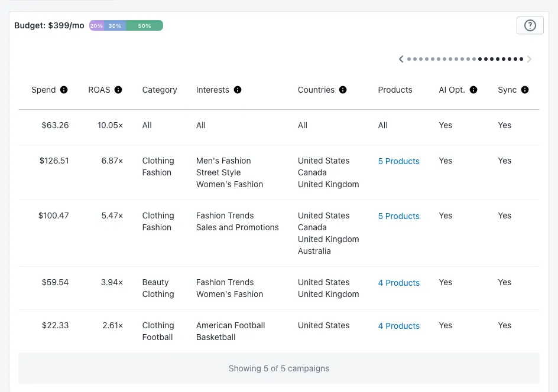Image resolution: width=558 pixels, height=392 pixels.
Task: Click the ROAS info icon
Action: point(118,90)
